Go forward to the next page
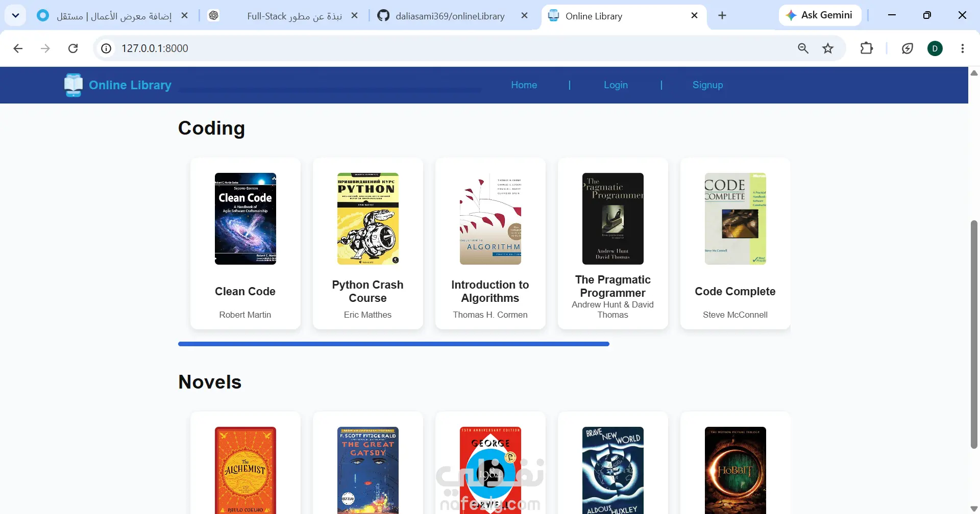Viewport: 980px width, 514px height. (45, 48)
